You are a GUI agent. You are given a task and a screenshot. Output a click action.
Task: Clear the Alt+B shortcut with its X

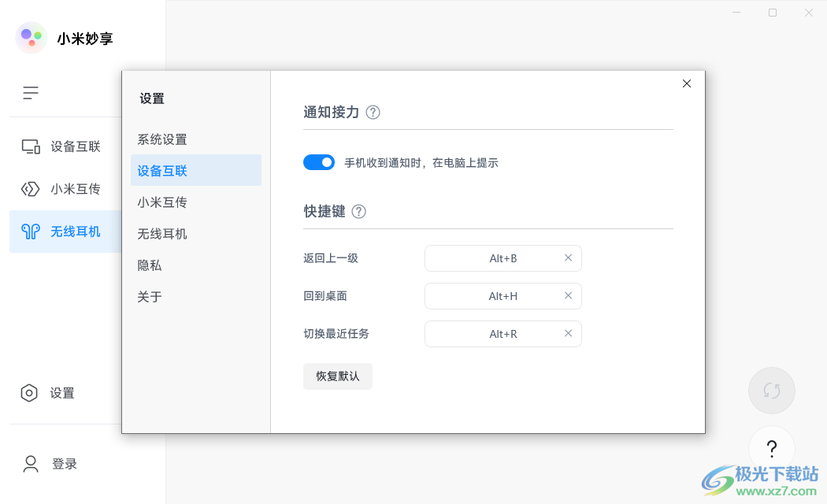(568, 258)
